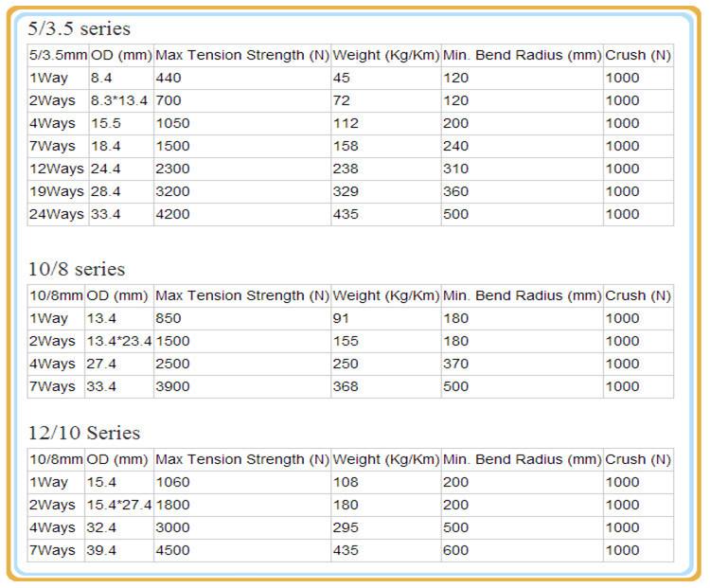
Task: Click the 3900 tension strength cell
Action: point(172,386)
